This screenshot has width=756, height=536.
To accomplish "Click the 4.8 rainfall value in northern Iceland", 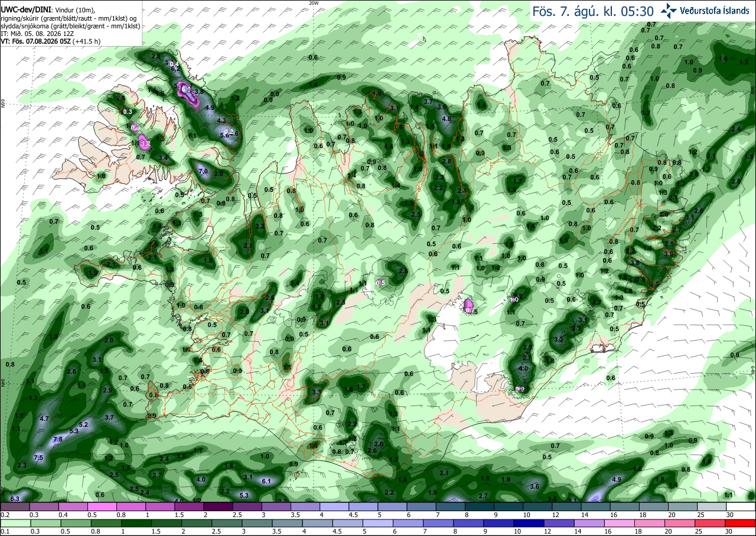I will click(447, 118).
